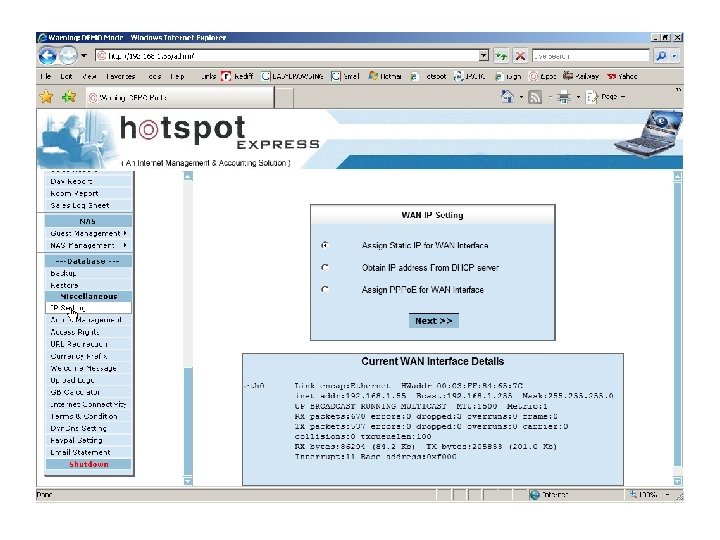The height and width of the screenshot is (540, 720).
Task: Click the Print icon
Action: coord(564,97)
